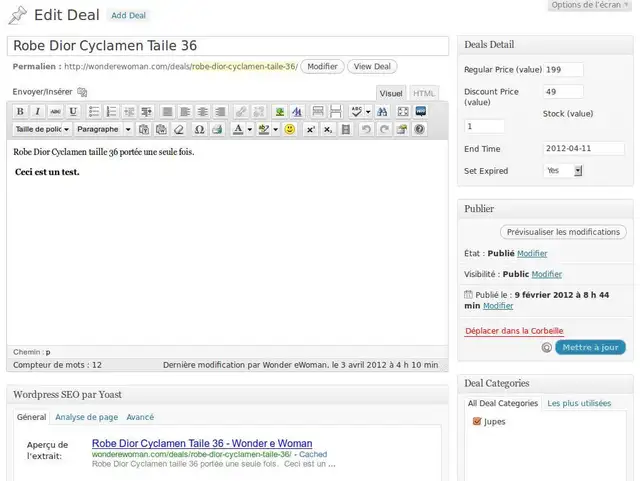Screen dimensions: 640x481
Task: Open the Paragraphe format dropdown
Action: point(104,129)
